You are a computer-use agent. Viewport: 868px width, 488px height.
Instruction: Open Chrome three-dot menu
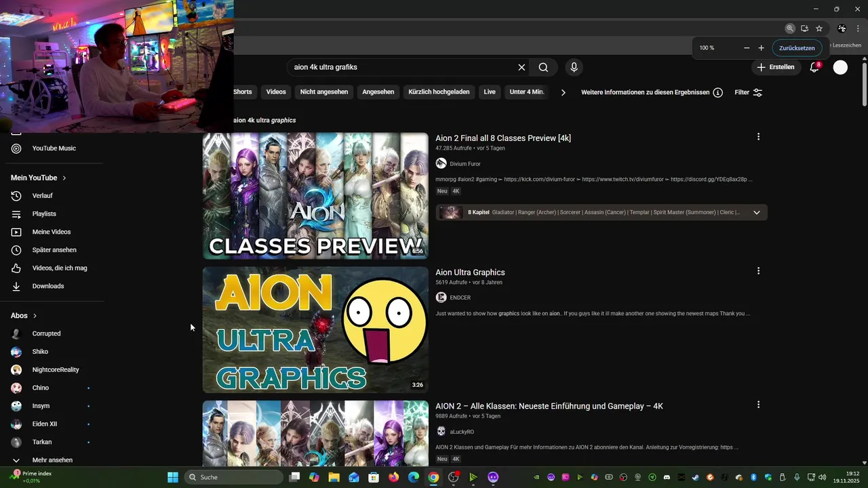pyautogui.click(x=858, y=28)
